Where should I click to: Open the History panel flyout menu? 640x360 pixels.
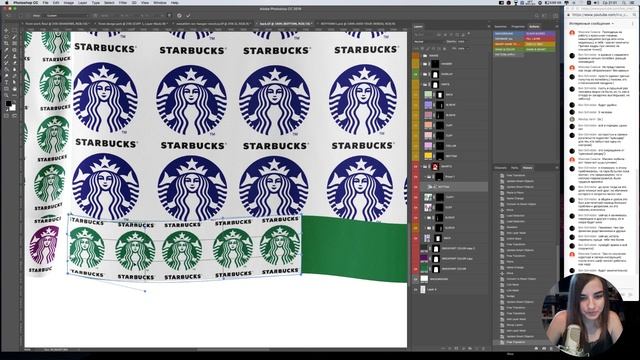pos(557,168)
